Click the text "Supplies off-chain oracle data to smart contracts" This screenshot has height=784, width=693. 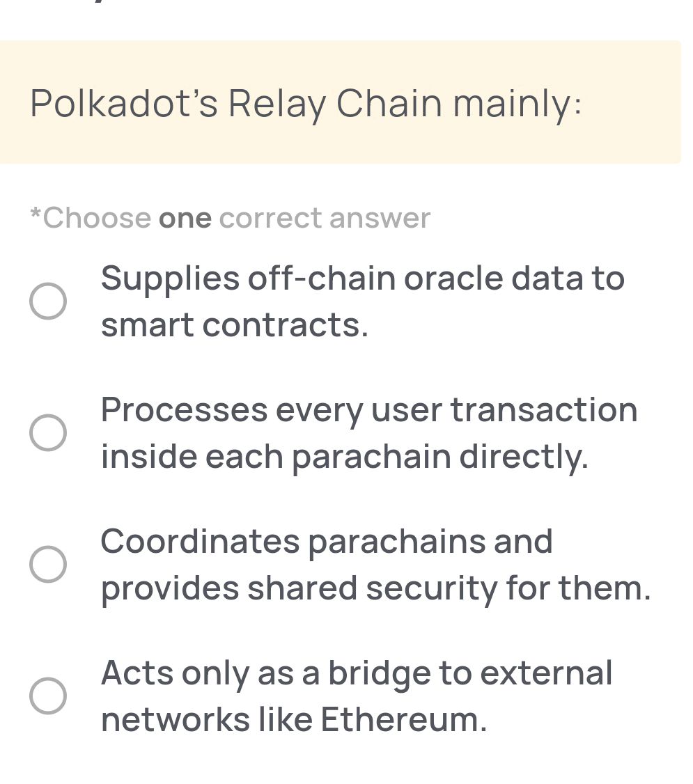(x=362, y=301)
